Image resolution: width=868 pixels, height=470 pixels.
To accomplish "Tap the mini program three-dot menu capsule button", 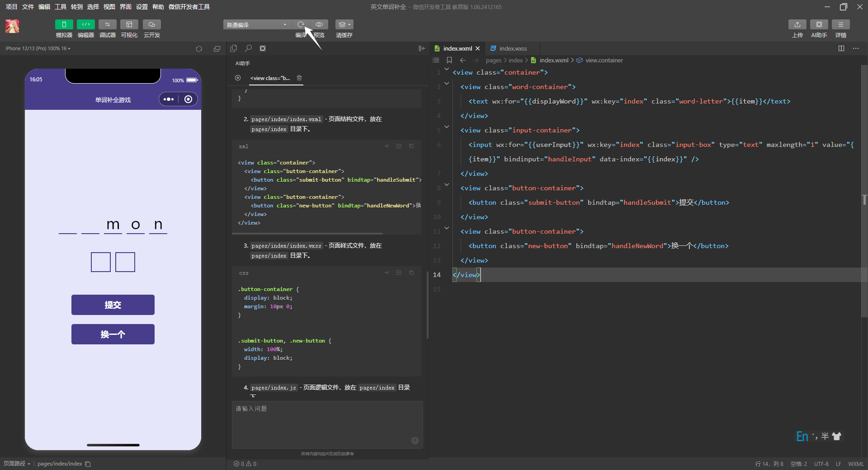I will click(x=169, y=99).
